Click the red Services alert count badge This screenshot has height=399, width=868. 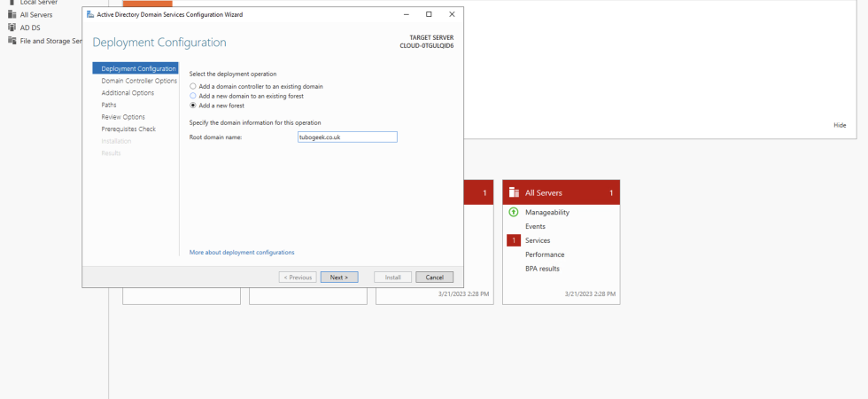(x=514, y=240)
